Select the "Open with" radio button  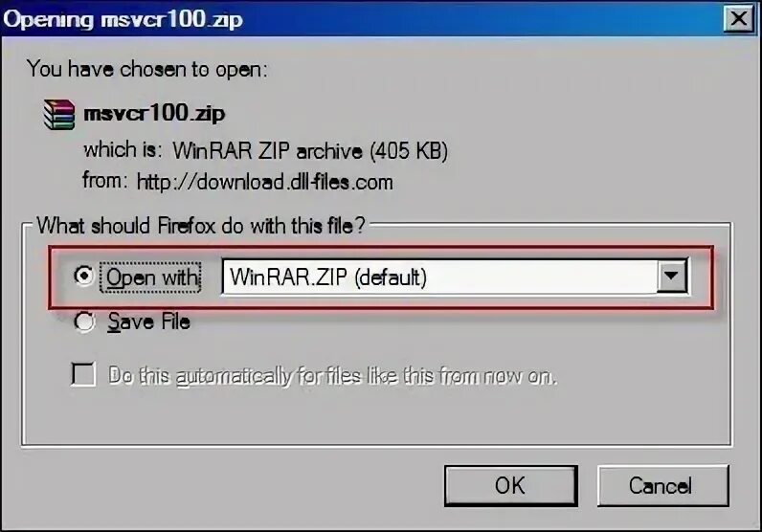83,276
